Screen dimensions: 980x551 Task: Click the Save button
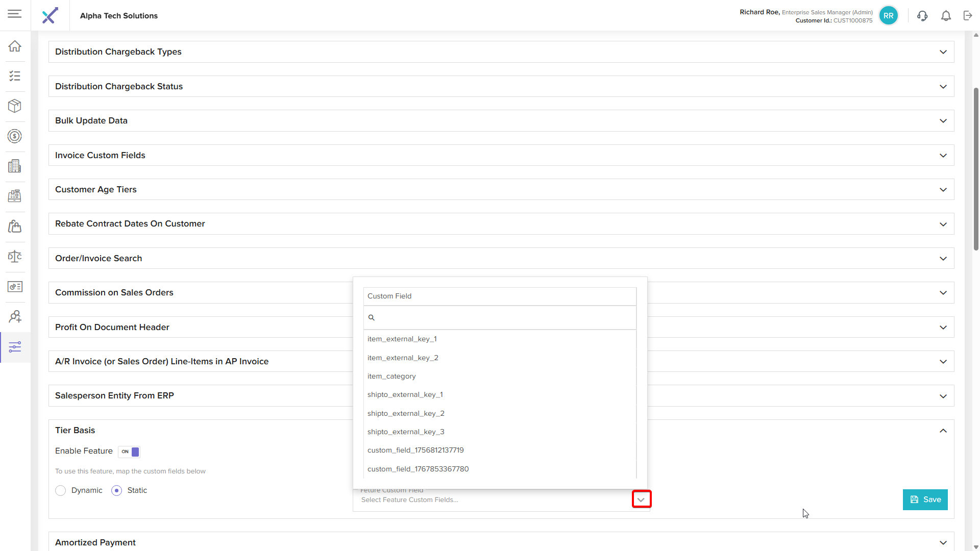click(x=925, y=499)
